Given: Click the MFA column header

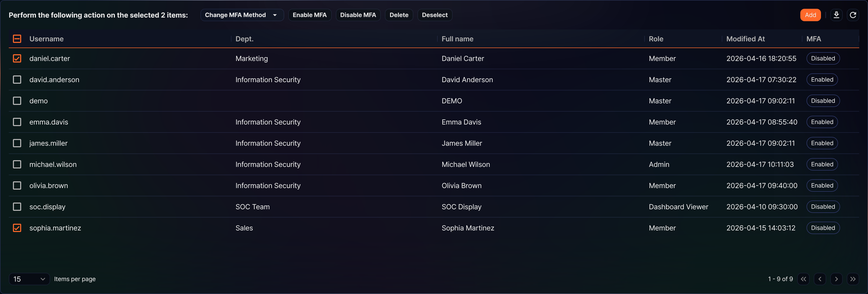Looking at the screenshot, I should click(x=813, y=39).
